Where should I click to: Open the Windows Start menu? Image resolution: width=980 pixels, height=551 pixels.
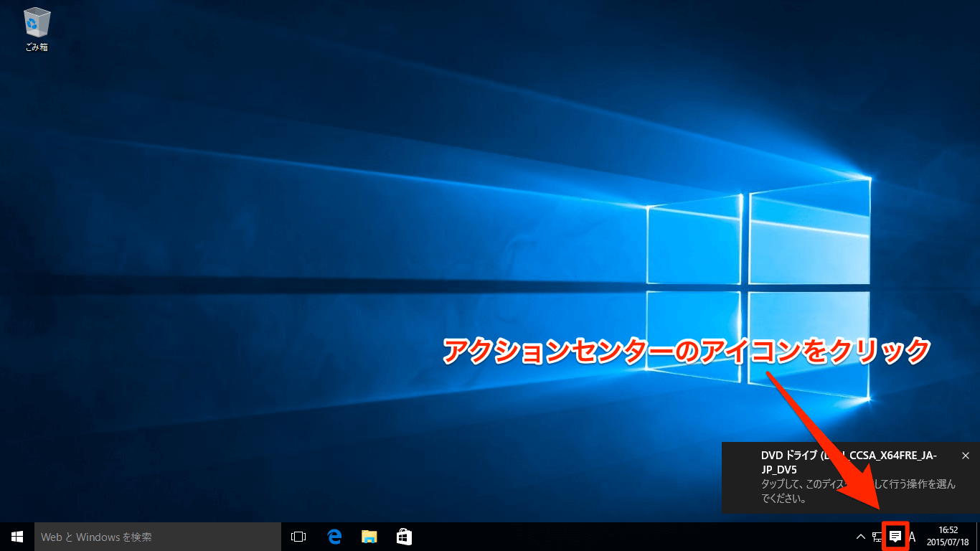tap(17, 537)
